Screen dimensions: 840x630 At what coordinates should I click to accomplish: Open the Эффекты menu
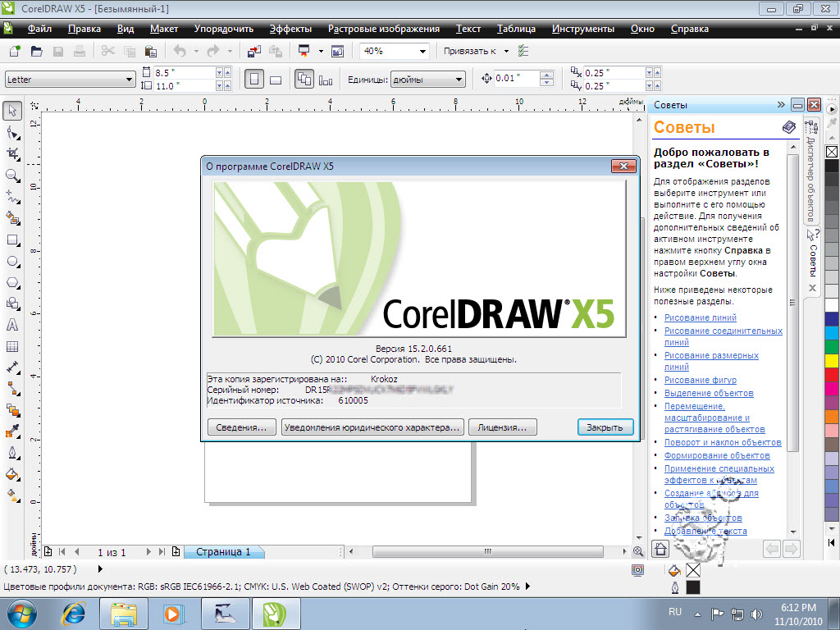[x=290, y=29]
